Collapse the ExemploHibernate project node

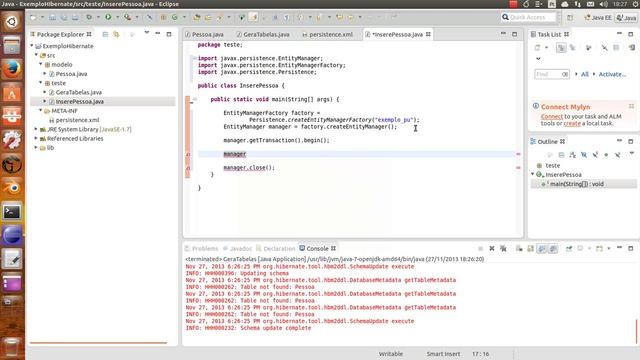[x=32, y=46]
